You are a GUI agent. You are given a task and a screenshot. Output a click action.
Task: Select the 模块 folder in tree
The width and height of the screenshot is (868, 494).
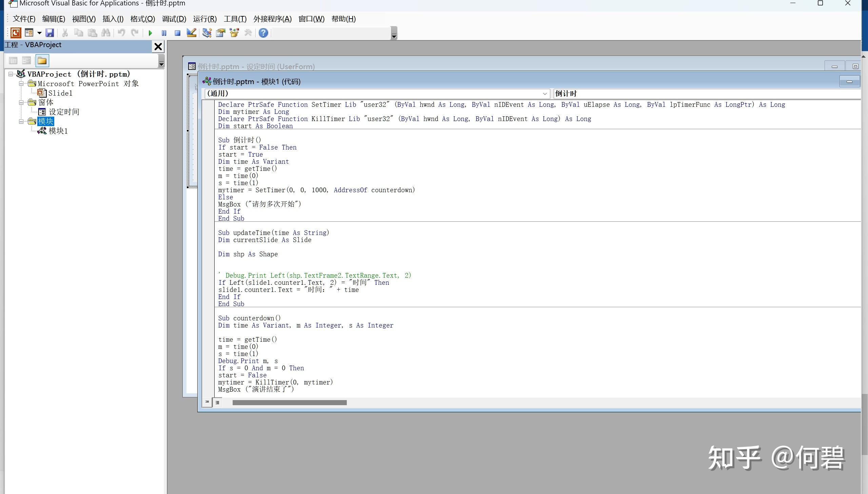click(x=46, y=121)
